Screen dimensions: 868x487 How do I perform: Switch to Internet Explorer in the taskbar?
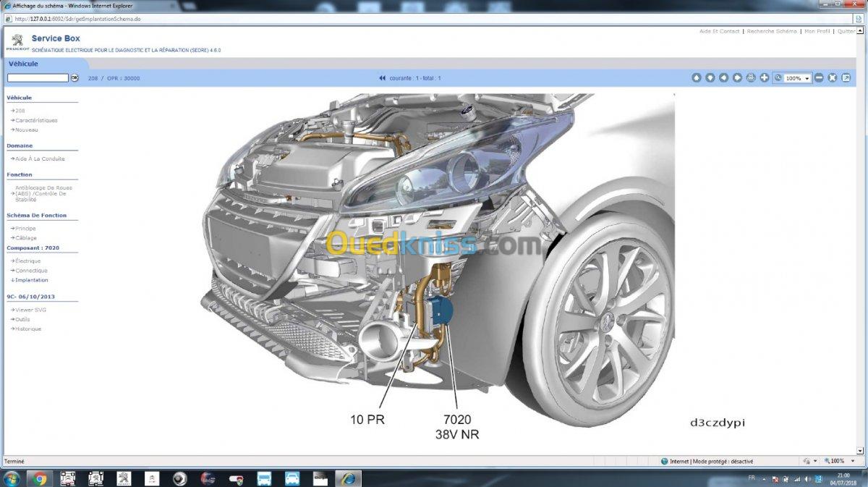348,478
